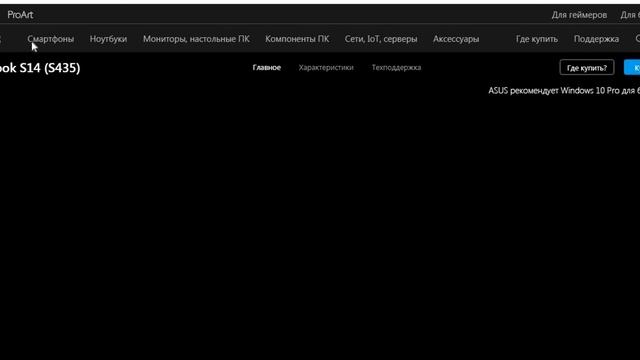Open the ProArt link in top bar
Image resolution: width=640 pixels, height=360 pixels.
[x=20, y=15]
